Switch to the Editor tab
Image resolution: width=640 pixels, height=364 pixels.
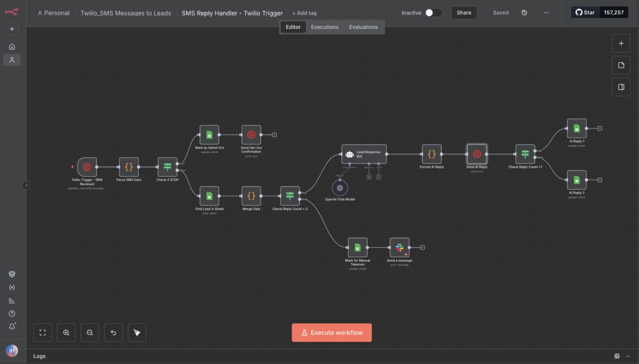(293, 27)
